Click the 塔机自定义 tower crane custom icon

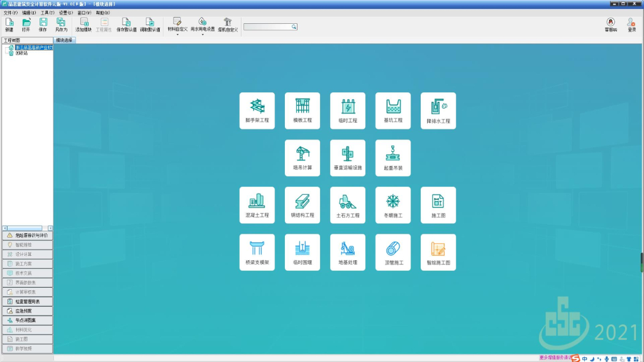pyautogui.click(x=228, y=25)
